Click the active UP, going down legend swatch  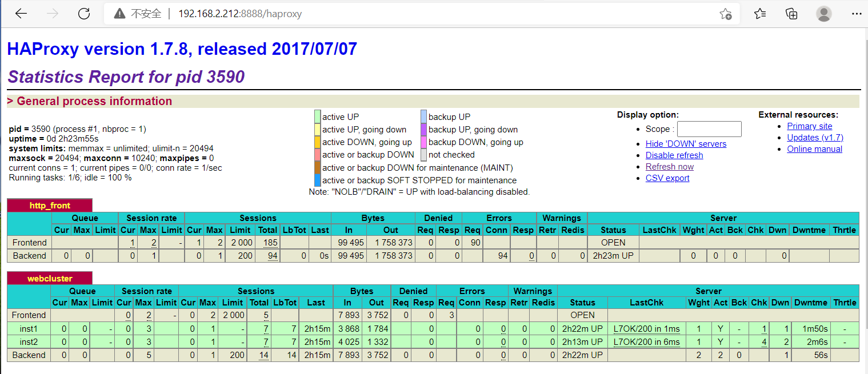click(x=317, y=129)
